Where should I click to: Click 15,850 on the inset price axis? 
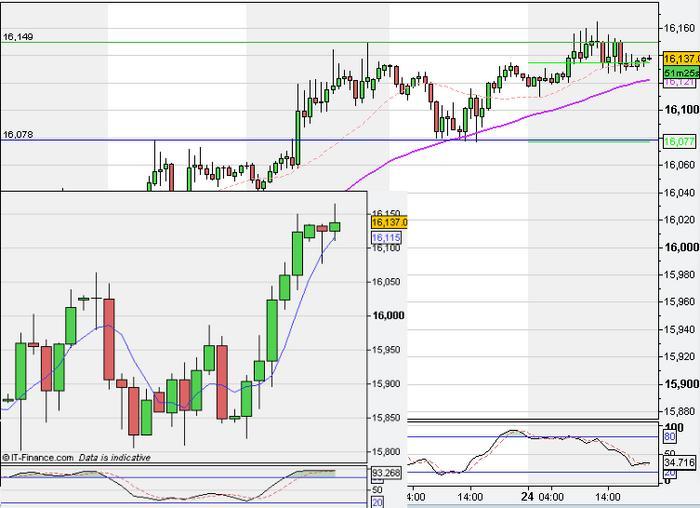pos(386,418)
